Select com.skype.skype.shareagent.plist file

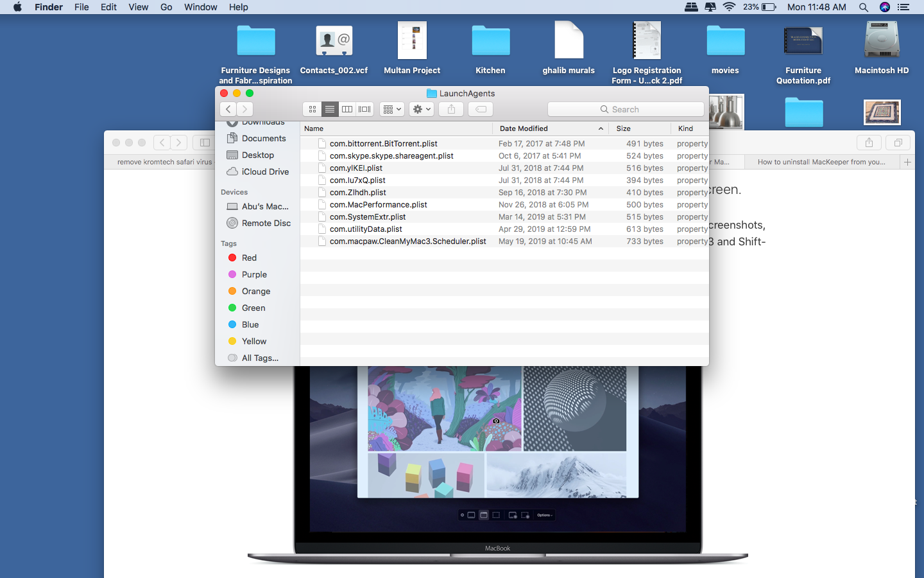tap(504, 155)
